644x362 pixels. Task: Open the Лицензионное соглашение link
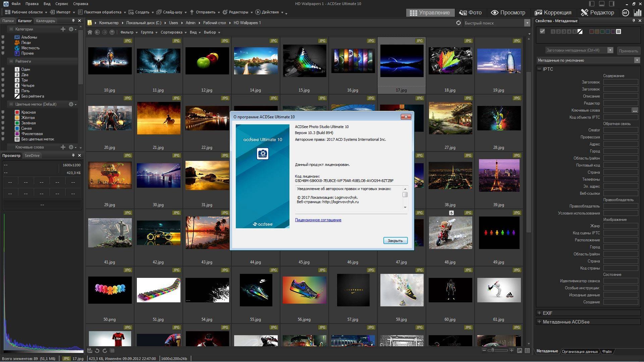coord(318,220)
